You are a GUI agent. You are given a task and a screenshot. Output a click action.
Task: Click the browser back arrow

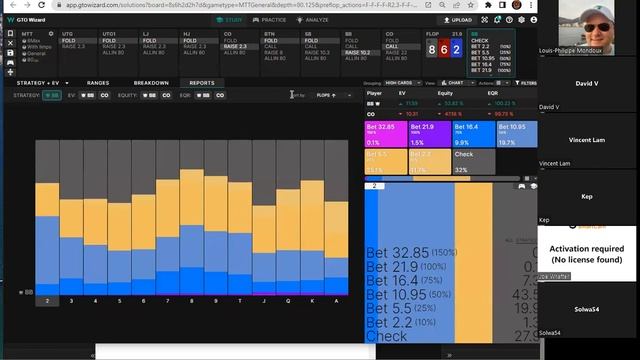13,5
